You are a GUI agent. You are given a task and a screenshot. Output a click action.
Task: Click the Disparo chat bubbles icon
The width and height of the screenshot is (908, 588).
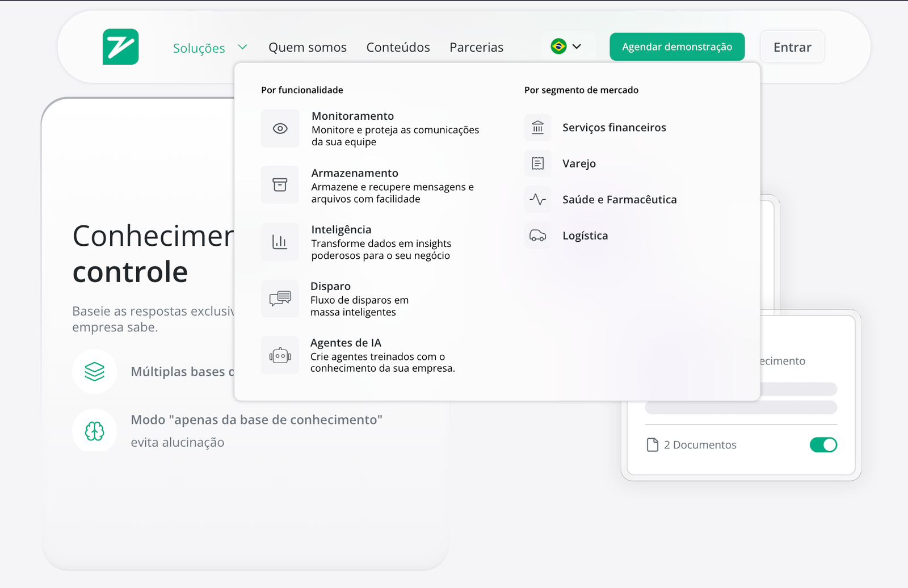click(280, 299)
